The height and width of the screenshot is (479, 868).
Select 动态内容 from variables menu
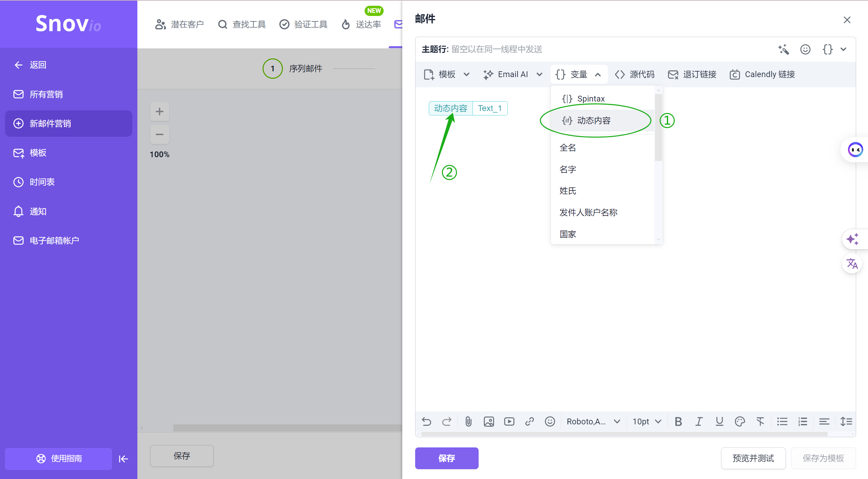coord(602,121)
